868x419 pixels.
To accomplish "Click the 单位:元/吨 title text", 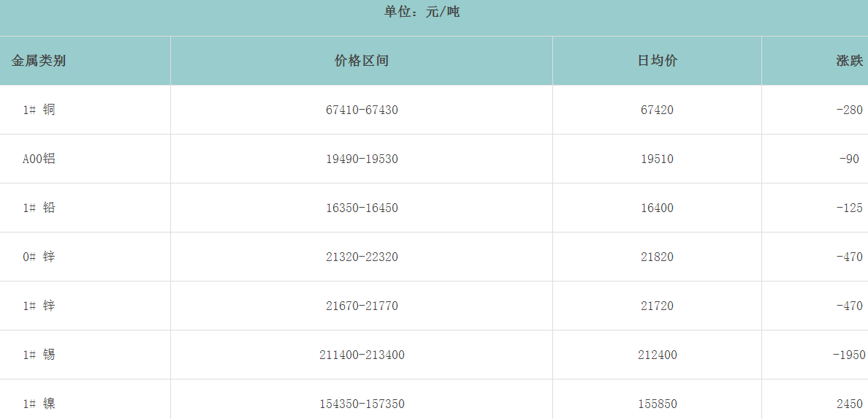I will [422, 12].
